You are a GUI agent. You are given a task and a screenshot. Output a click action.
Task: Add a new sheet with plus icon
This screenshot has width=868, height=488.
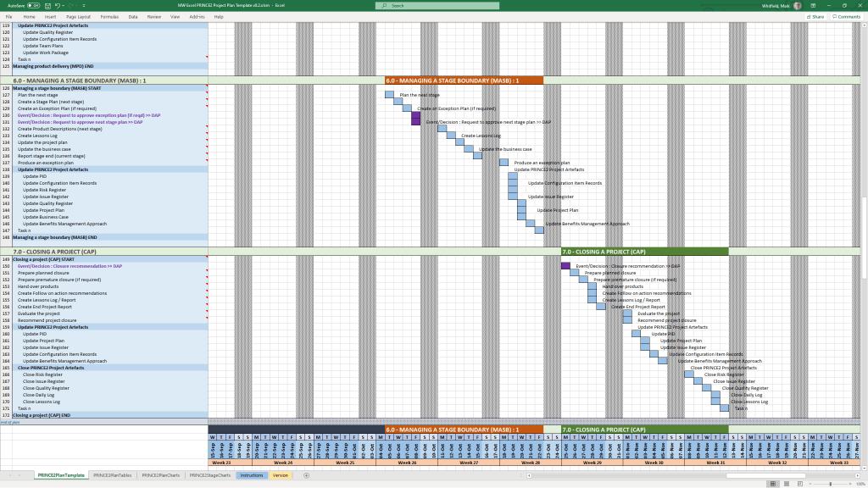click(x=306, y=475)
